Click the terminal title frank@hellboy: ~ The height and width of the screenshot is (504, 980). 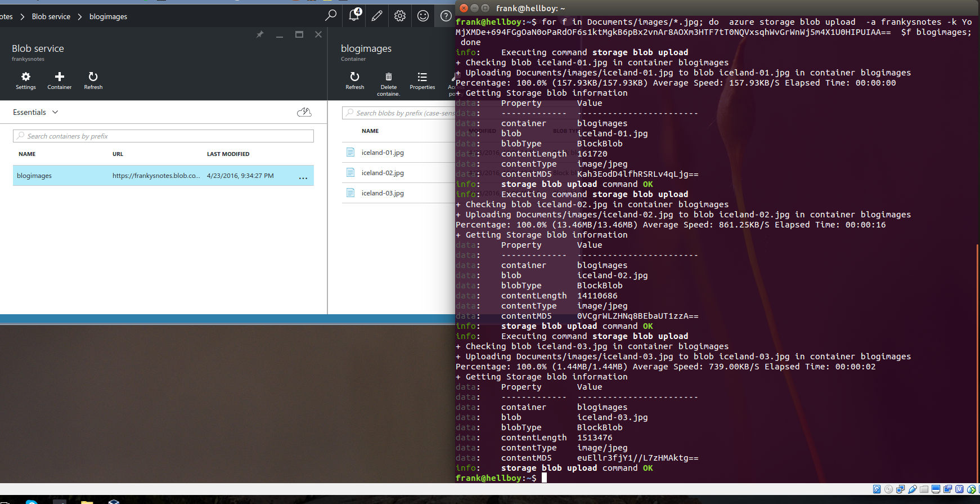[531, 8]
